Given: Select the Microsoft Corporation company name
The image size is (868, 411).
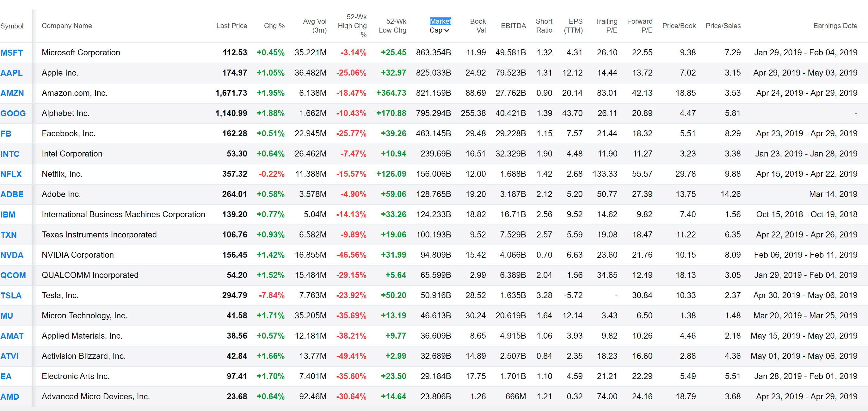Looking at the screenshot, I should [x=81, y=52].
